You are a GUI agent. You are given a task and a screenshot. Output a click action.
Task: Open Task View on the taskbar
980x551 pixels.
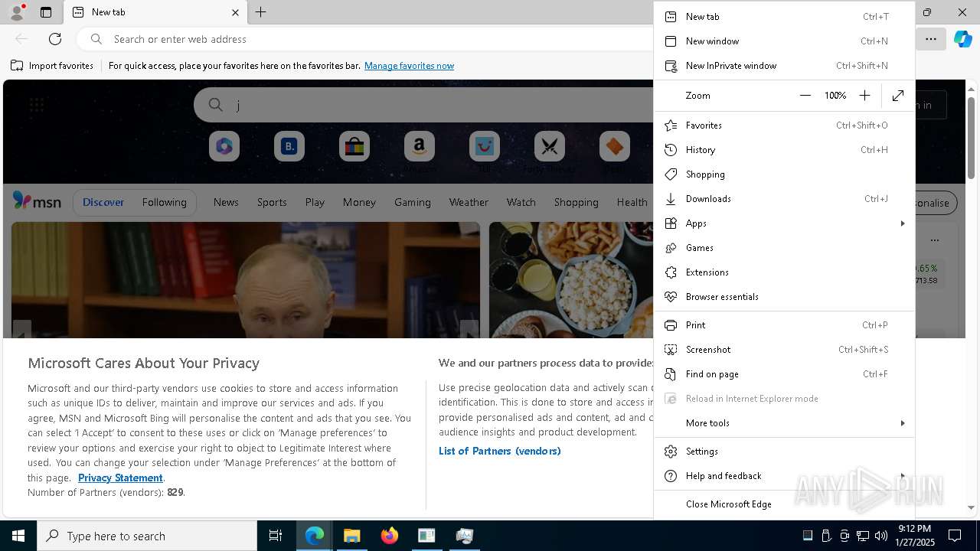click(276, 536)
